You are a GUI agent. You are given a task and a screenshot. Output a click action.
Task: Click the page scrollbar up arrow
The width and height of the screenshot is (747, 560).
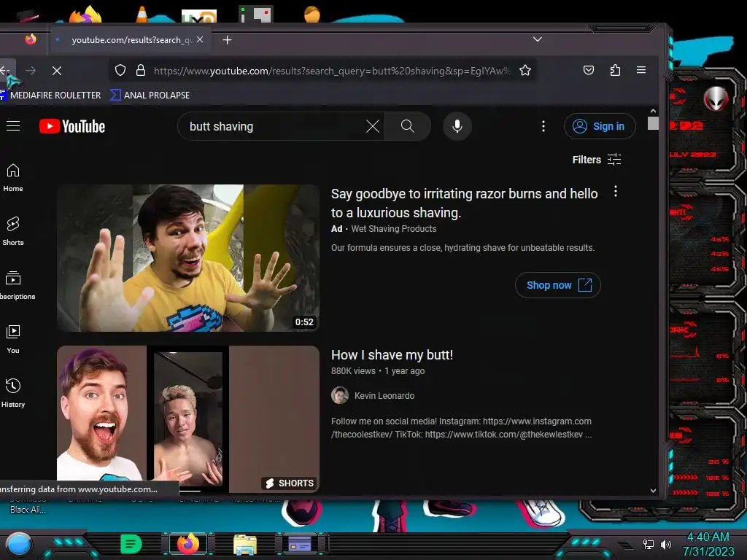point(653,111)
